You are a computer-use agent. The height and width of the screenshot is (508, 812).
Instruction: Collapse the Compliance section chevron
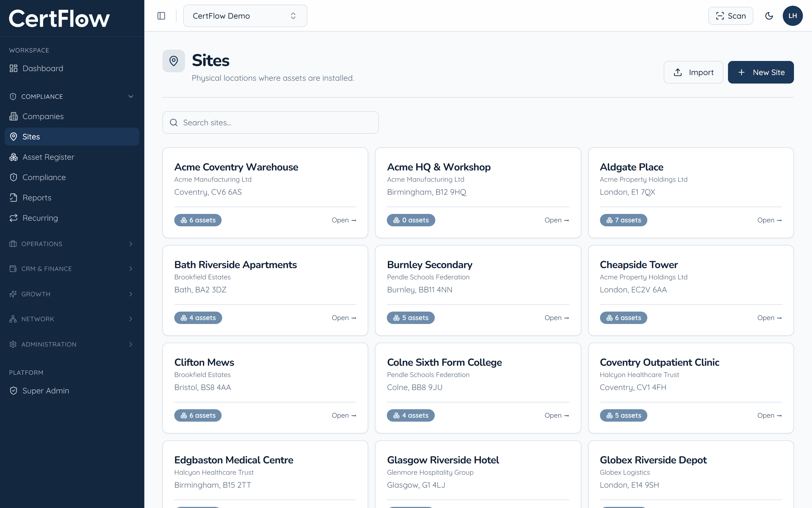point(131,97)
